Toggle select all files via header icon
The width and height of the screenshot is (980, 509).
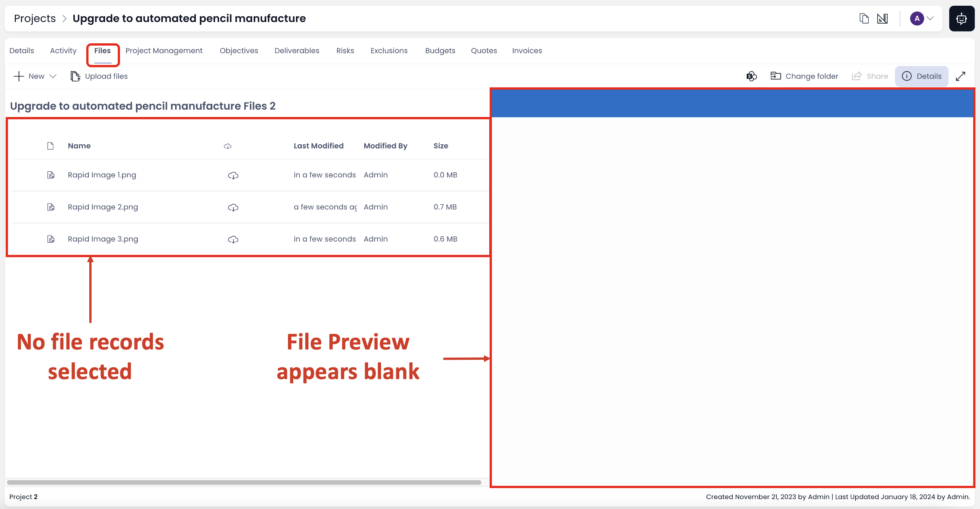pyautogui.click(x=50, y=146)
